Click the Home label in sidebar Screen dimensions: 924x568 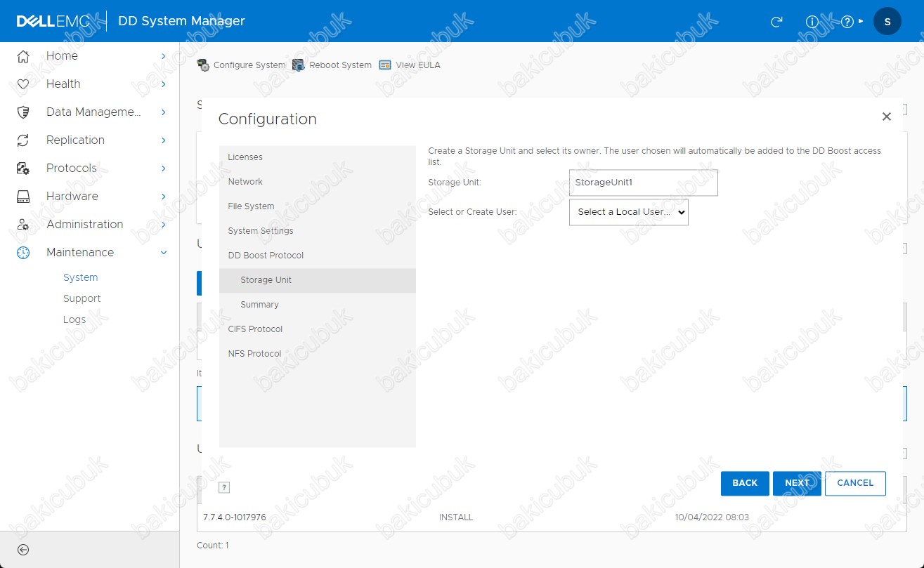coord(62,56)
